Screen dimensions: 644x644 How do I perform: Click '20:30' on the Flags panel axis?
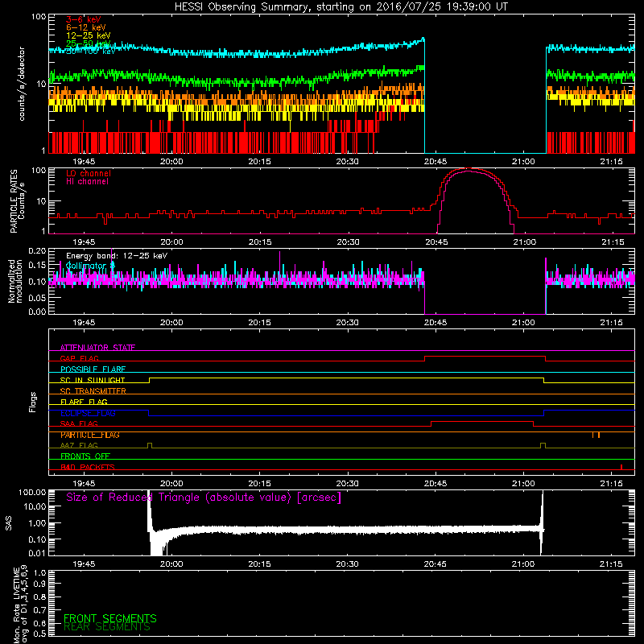[348, 484]
